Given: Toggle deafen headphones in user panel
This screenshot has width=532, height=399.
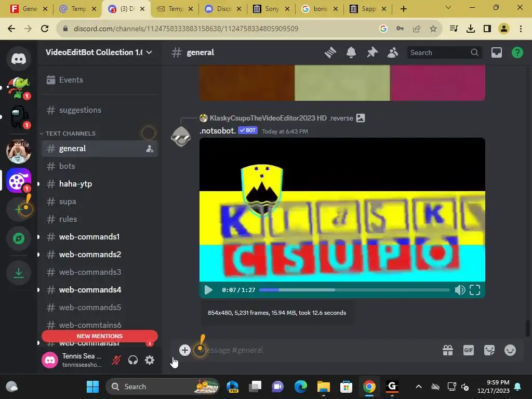Looking at the screenshot, I should tap(132, 360).
